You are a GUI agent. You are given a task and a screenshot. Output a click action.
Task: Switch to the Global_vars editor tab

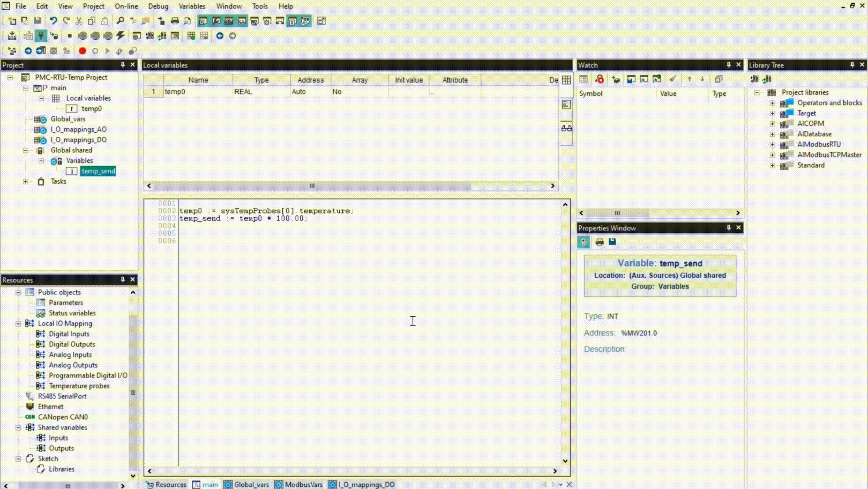pyautogui.click(x=246, y=484)
